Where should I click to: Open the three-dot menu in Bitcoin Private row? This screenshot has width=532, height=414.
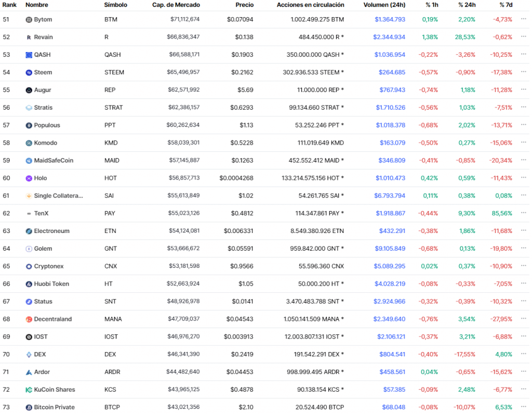click(524, 407)
